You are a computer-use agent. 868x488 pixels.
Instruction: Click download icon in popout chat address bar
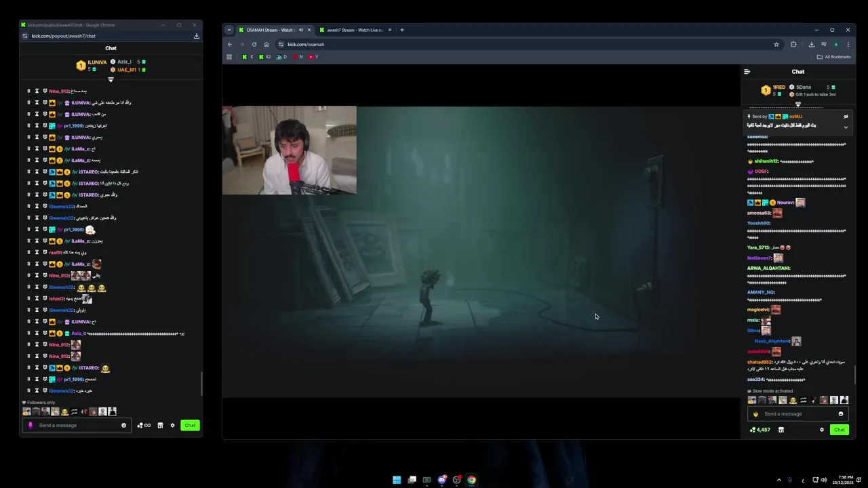pyautogui.click(x=197, y=36)
